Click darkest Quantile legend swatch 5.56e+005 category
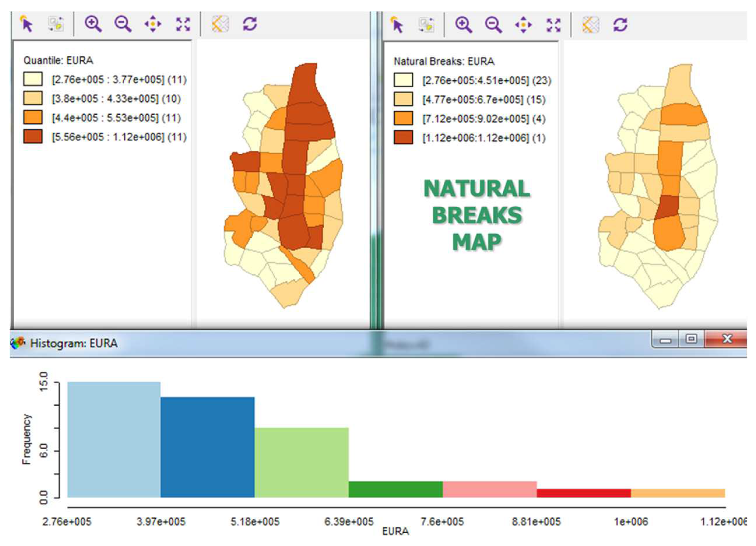Image resolution: width=756 pixels, height=546 pixels. [x=33, y=137]
